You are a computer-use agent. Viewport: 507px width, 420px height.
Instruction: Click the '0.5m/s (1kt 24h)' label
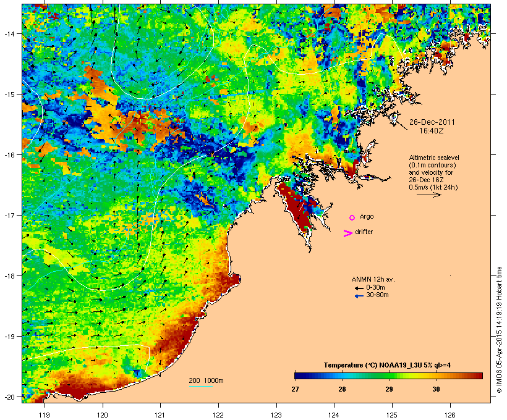[433, 187]
